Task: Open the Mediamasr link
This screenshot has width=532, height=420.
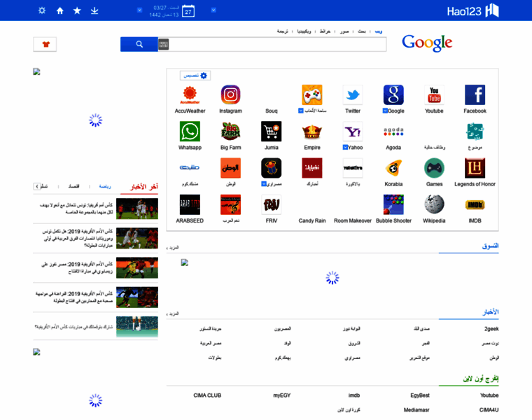Action: coord(416,409)
